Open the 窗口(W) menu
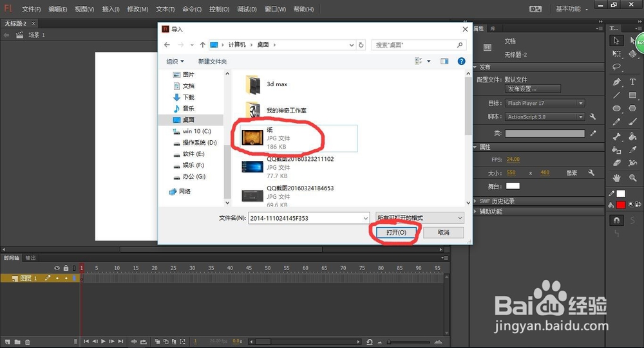644x348 pixels. tap(275, 9)
